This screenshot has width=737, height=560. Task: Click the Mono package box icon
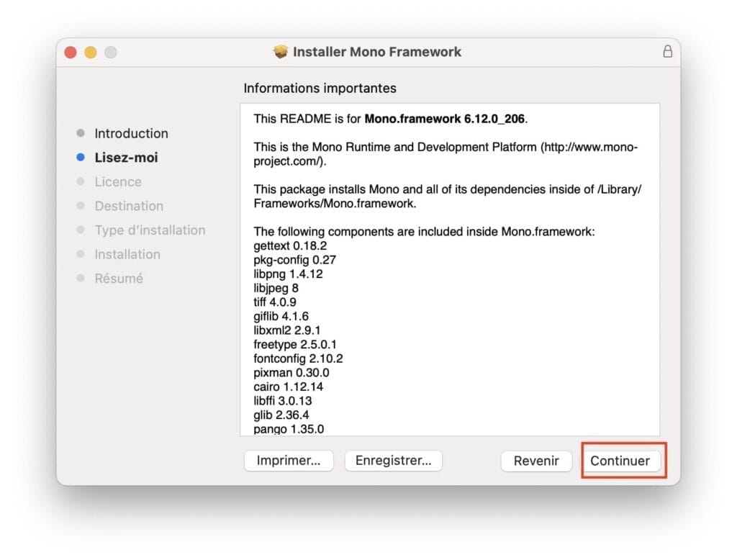click(281, 52)
